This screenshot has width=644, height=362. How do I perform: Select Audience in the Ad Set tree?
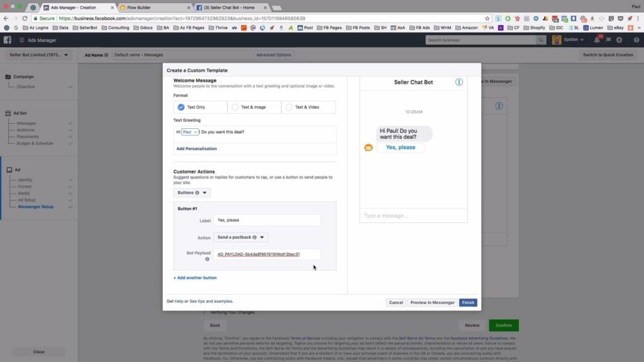pos(25,129)
